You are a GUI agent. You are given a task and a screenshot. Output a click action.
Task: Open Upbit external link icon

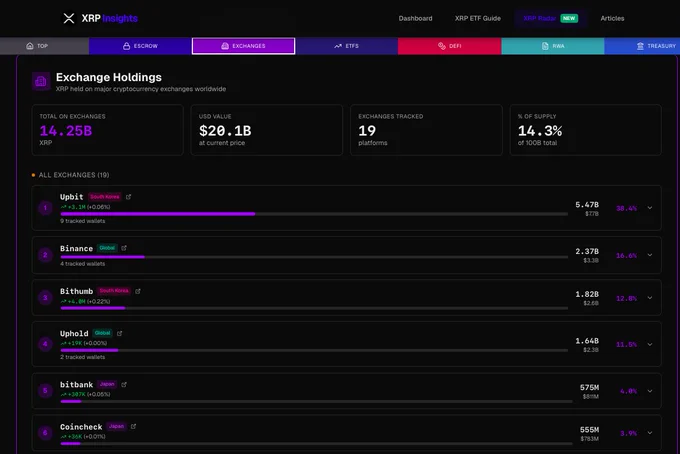[128, 197]
